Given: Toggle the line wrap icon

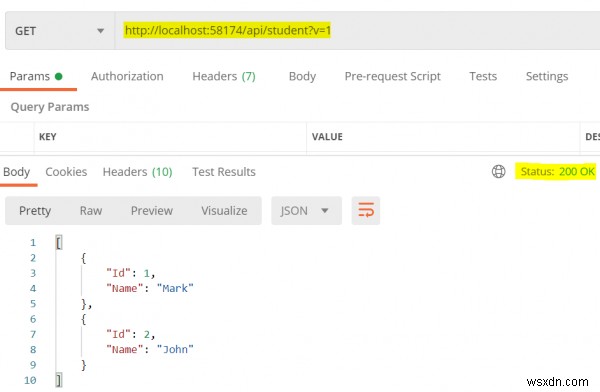Looking at the screenshot, I should 366,211.
